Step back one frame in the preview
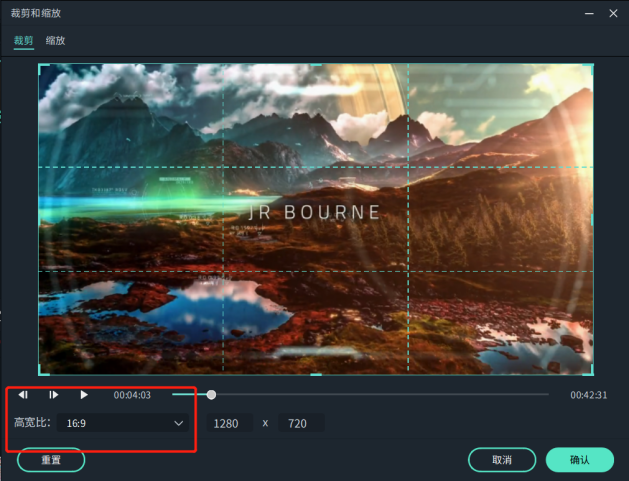 [23, 395]
